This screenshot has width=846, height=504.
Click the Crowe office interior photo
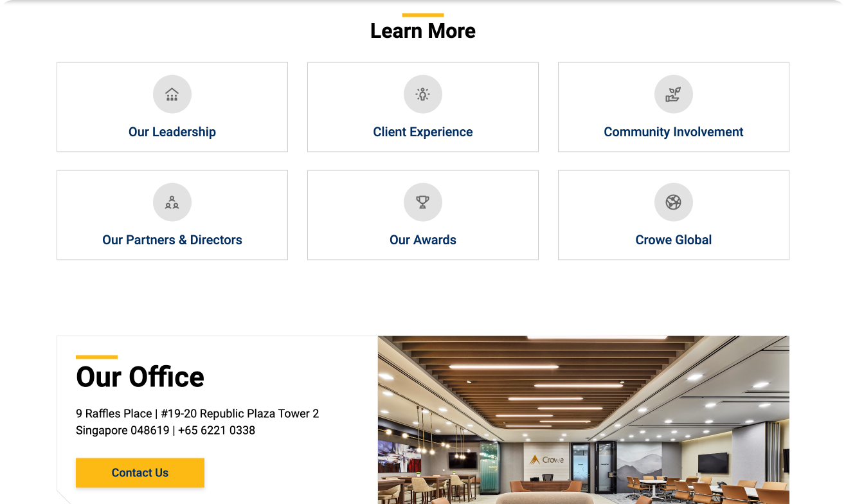point(584,420)
